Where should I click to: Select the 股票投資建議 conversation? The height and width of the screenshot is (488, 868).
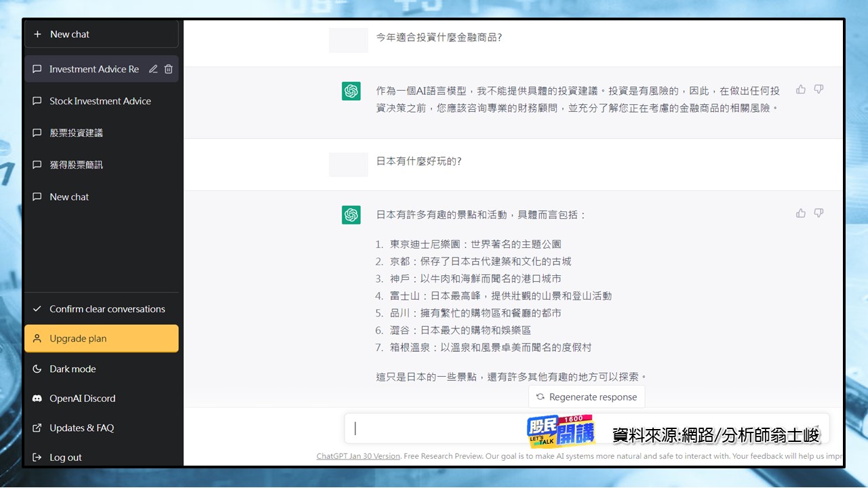tap(77, 133)
